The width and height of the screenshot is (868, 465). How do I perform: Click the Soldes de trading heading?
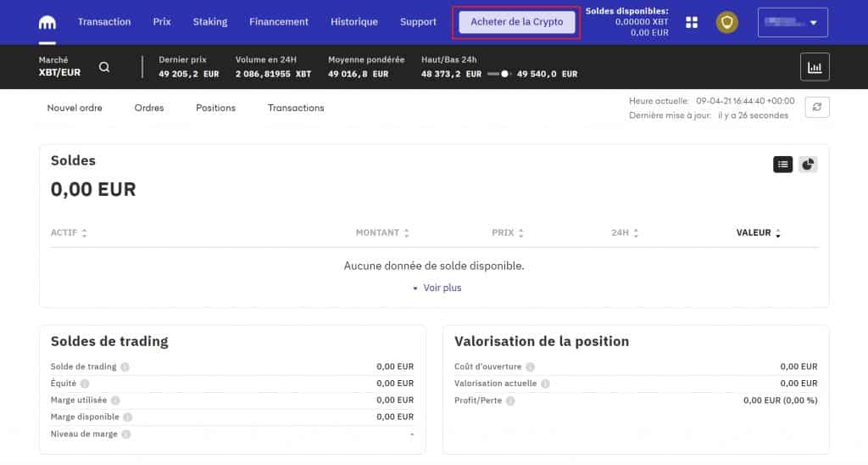[109, 341]
